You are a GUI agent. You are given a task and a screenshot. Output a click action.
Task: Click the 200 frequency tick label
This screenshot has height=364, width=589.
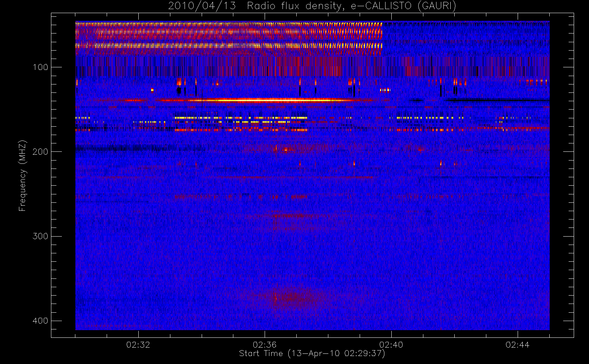point(40,151)
